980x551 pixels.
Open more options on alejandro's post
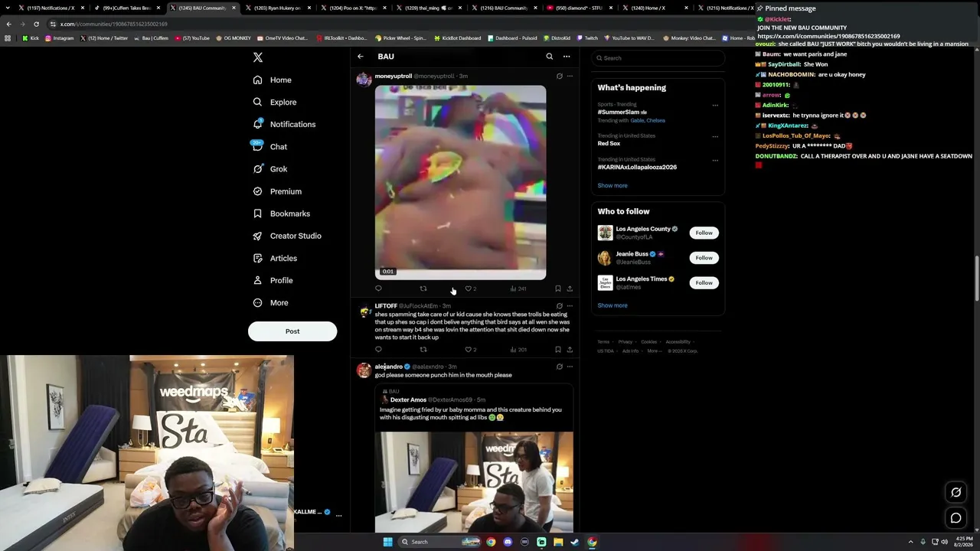click(570, 367)
